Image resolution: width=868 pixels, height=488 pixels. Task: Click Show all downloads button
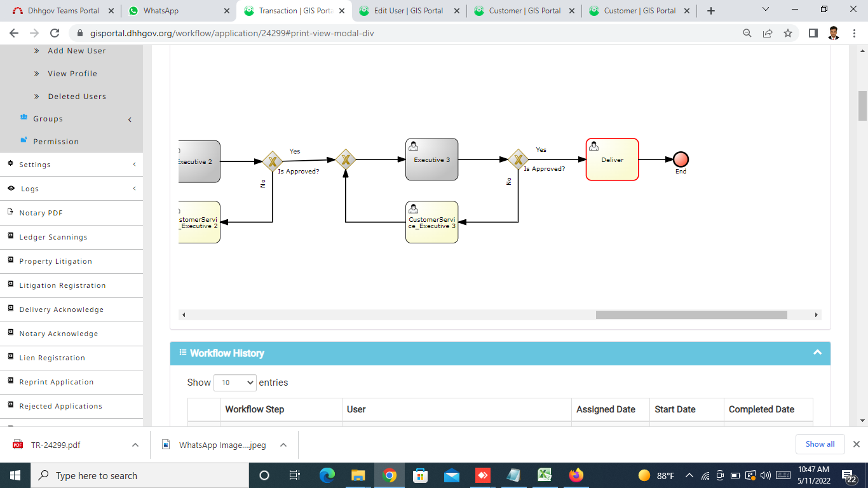click(x=820, y=444)
